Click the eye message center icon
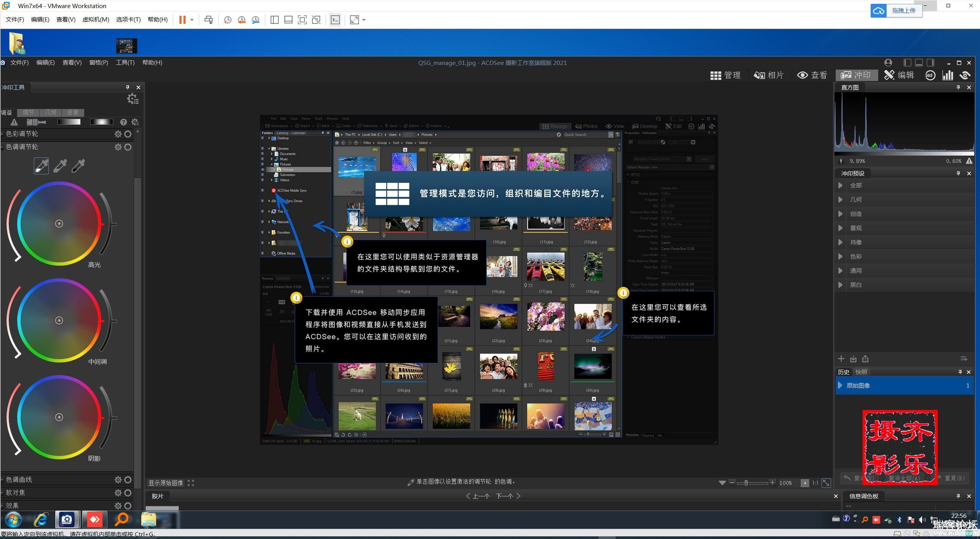Image resolution: width=980 pixels, height=539 pixels. pos(965,75)
